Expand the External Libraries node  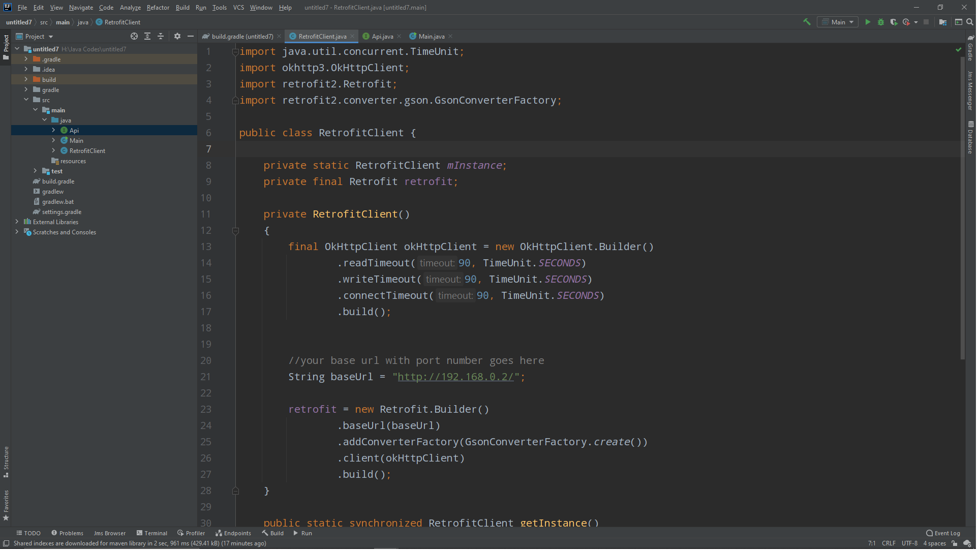coord(17,223)
